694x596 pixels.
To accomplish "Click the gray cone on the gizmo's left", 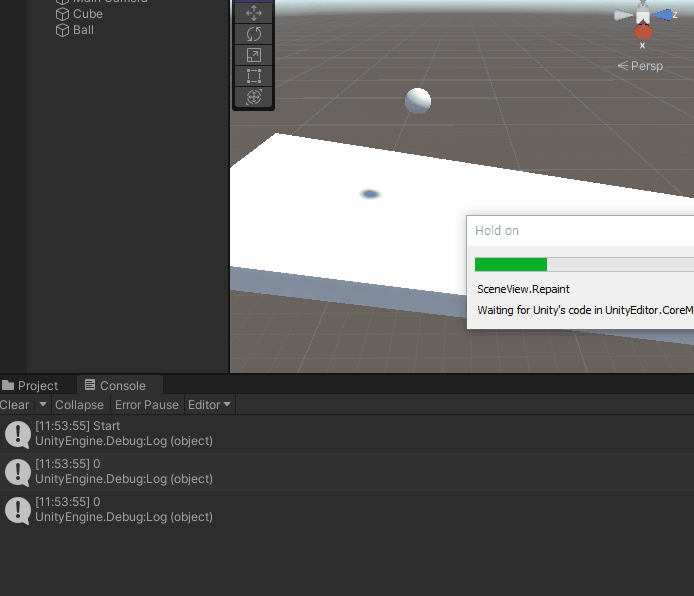I will click(624, 15).
